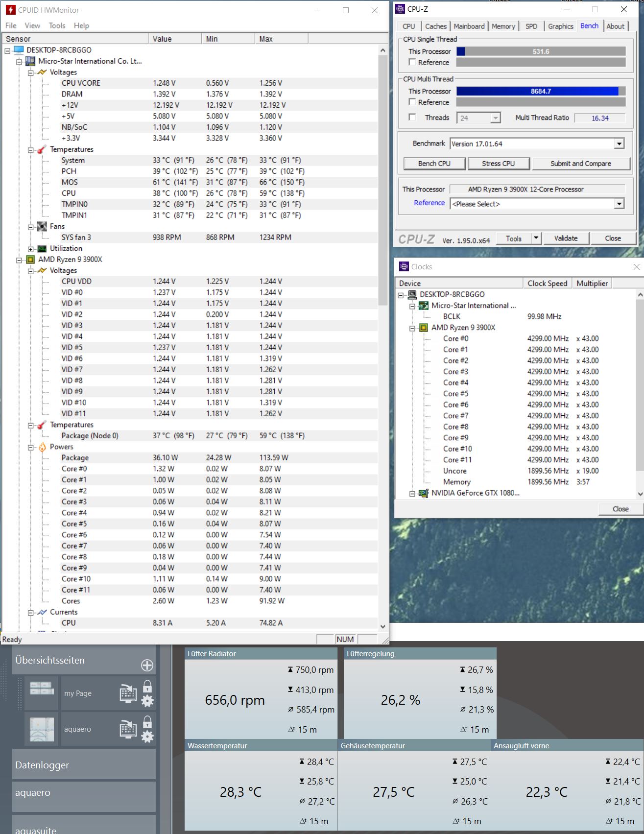Open gear settings for aquaero page
644x834 pixels.
147,737
